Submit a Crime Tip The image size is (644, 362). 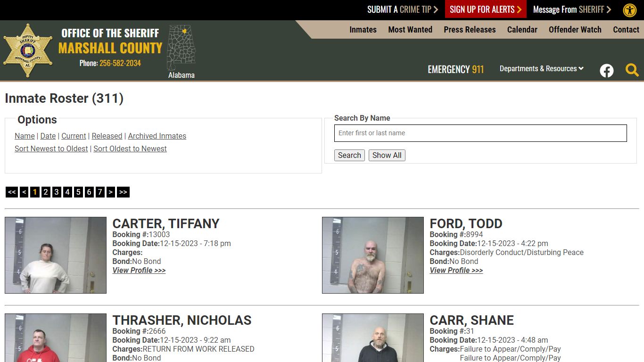click(403, 9)
